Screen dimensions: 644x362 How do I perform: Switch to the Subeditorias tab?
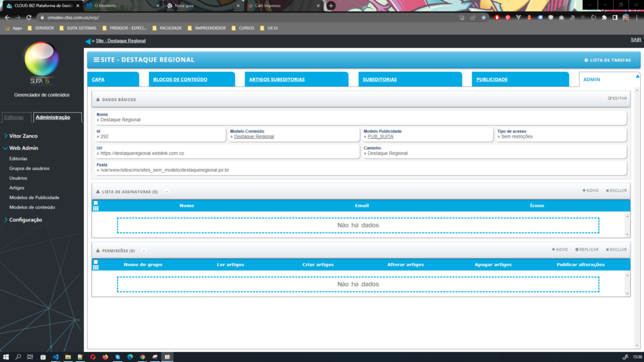(x=410, y=79)
